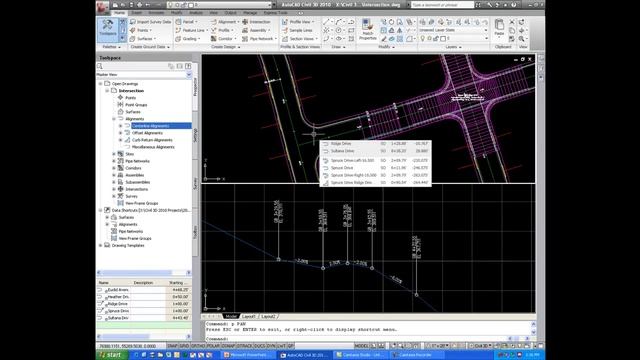The image size is (640, 360).
Task: Switch to the Output ribbon tab
Action: pyautogui.click(x=231, y=13)
